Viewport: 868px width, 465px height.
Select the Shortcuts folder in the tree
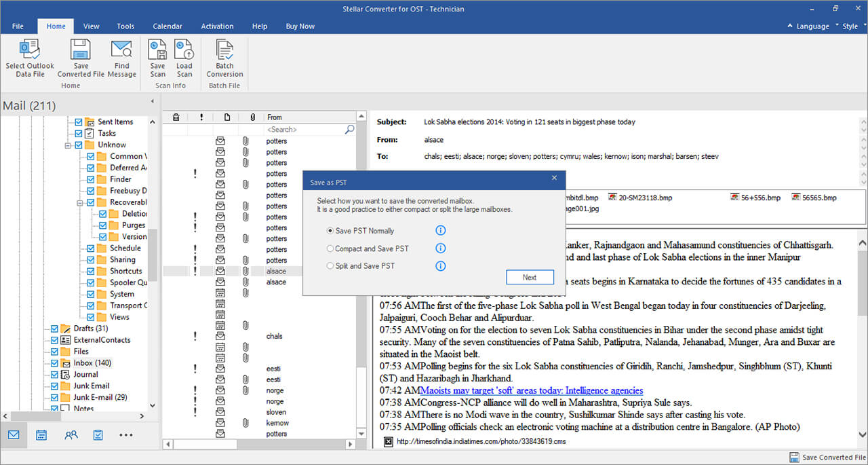pos(125,272)
